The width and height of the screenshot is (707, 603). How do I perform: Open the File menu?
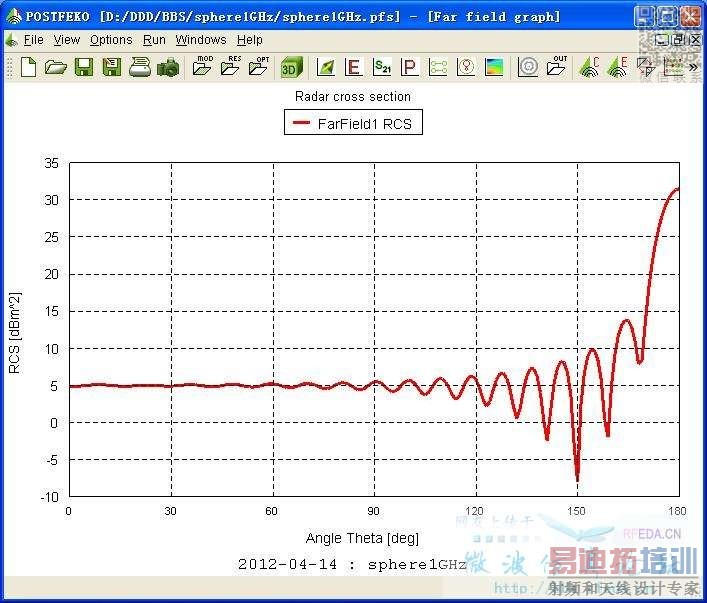(33, 40)
